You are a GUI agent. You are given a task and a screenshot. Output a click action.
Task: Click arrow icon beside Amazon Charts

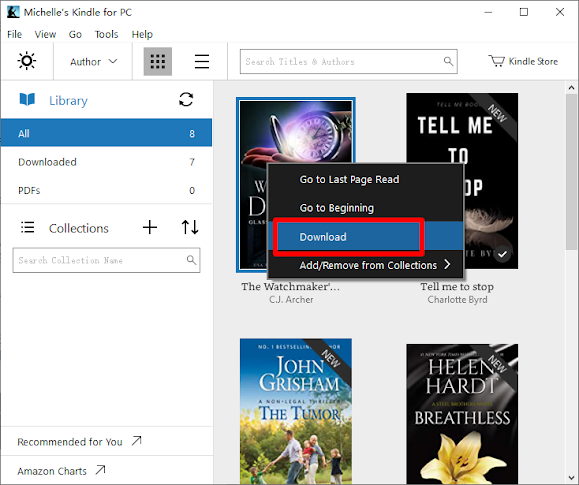coord(100,470)
